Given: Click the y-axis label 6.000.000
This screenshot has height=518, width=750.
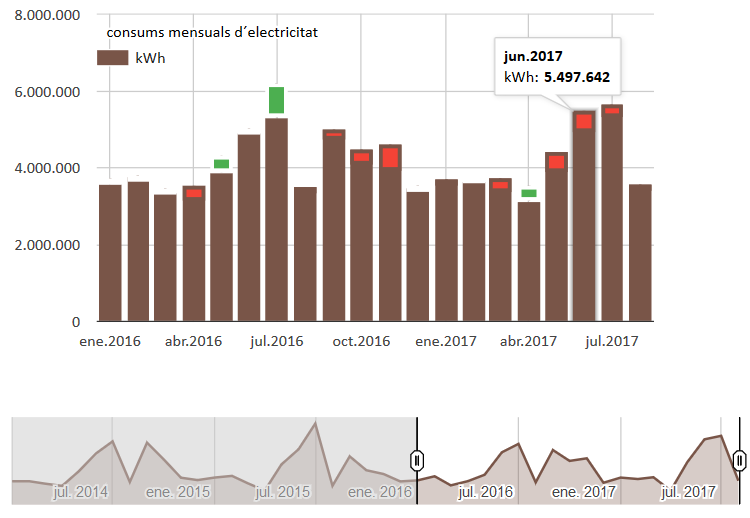Looking at the screenshot, I should click(47, 92).
